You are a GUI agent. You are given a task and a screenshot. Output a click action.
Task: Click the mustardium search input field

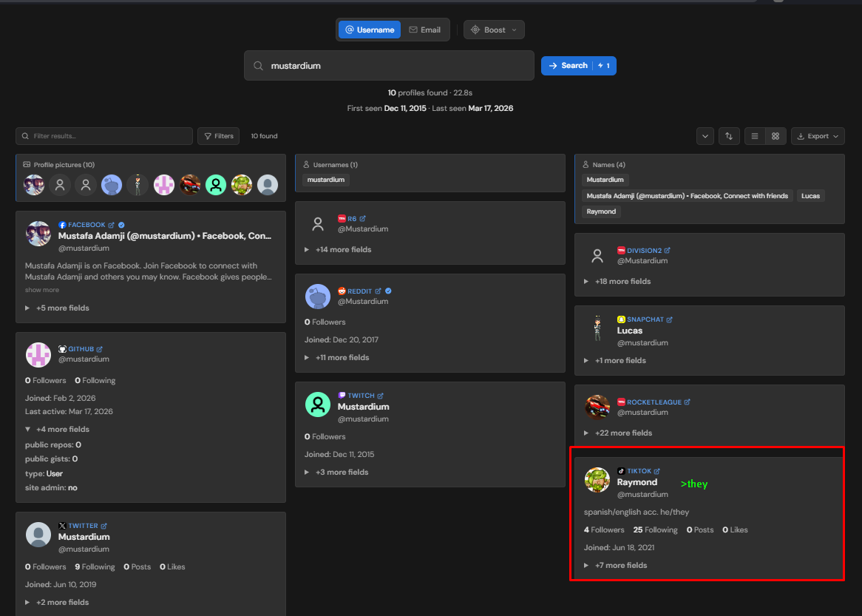click(389, 66)
